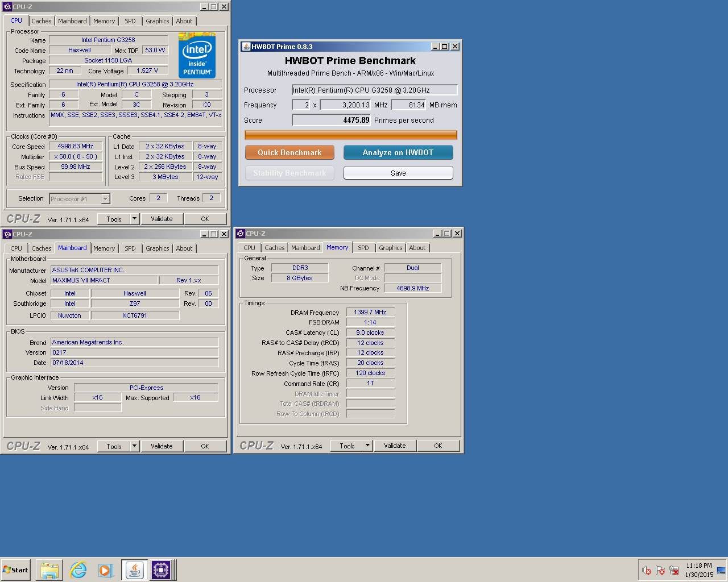
Task: Select NB Frequency value 4698.9 MHz
Action: [413, 288]
